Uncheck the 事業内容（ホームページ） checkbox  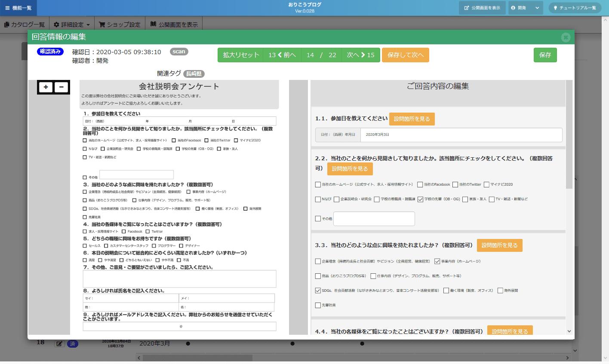tap(437, 261)
